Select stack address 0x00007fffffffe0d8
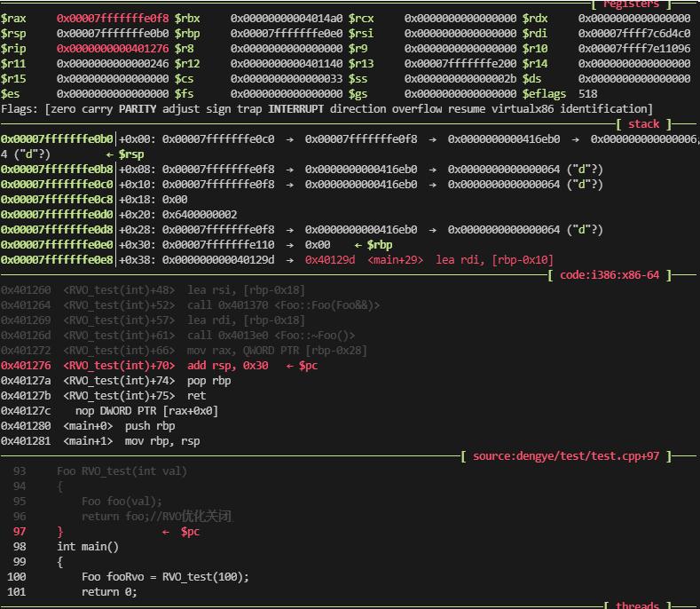700x609 pixels. point(57,230)
